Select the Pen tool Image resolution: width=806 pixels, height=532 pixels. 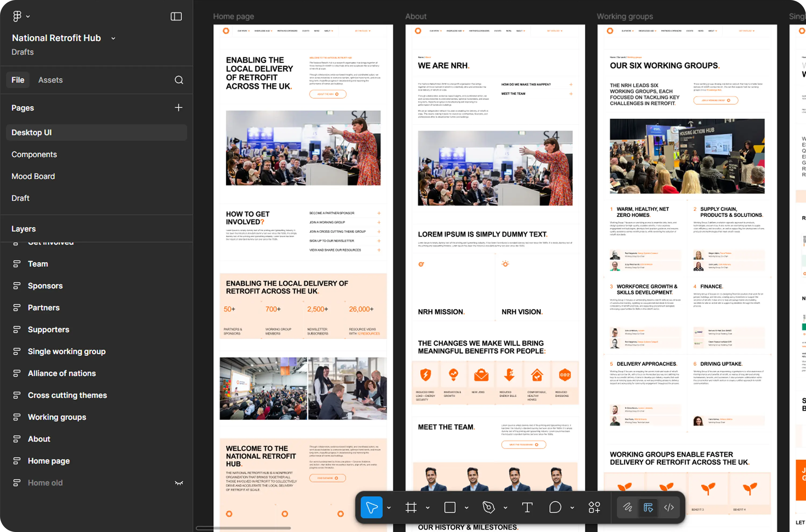(490, 507)
